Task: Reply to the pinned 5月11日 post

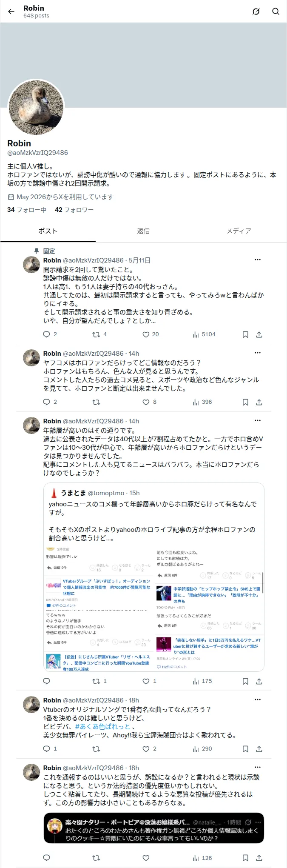Action: coord(47,334)
